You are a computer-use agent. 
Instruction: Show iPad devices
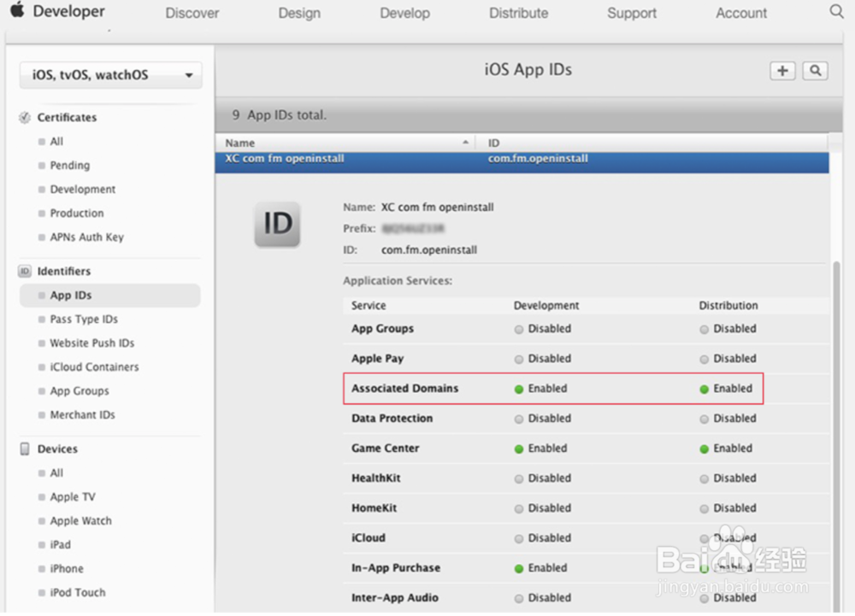[60, 544]
